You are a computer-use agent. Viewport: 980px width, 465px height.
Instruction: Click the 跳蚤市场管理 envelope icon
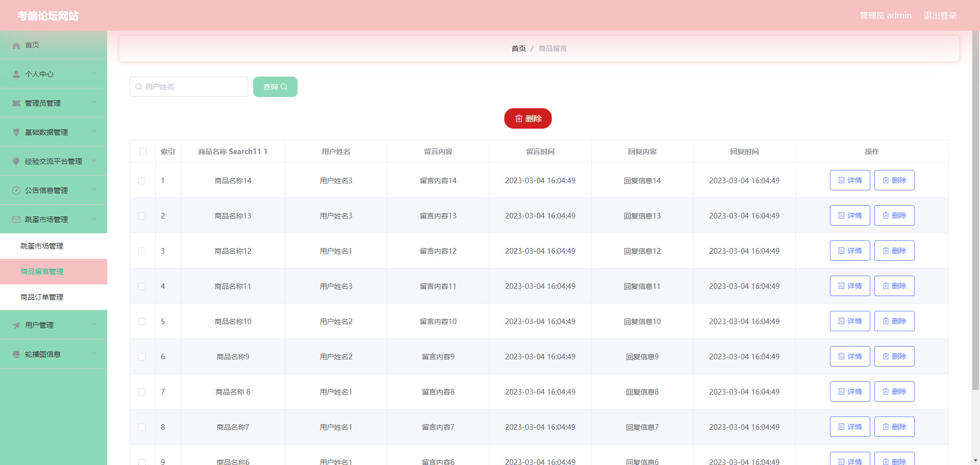(16, 220)
